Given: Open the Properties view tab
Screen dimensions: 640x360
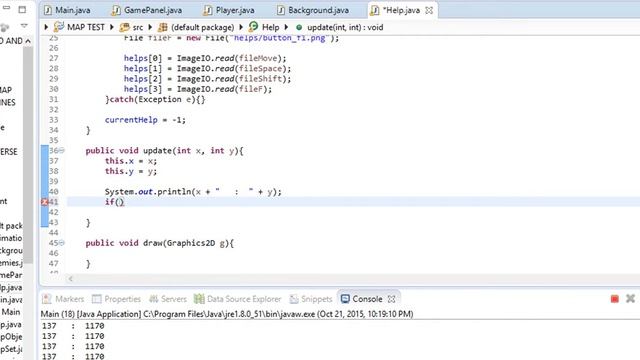Looking at the screenshot, I should (116, 299).
